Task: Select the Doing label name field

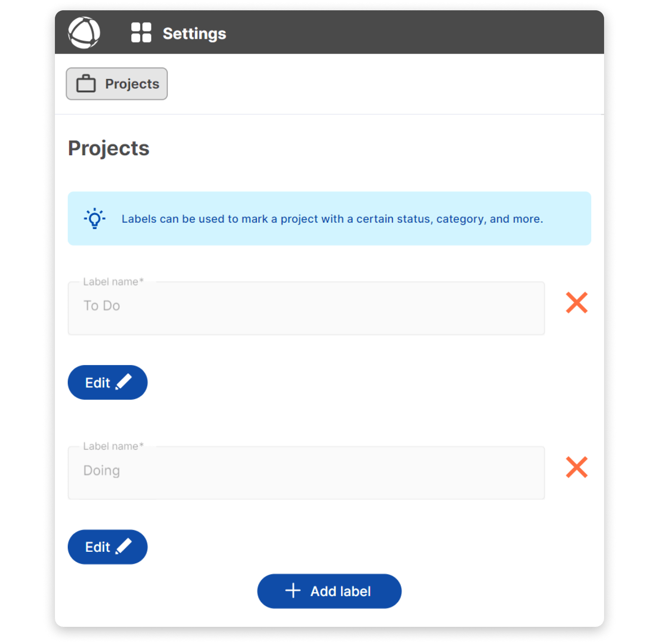Action: point(306,472)
